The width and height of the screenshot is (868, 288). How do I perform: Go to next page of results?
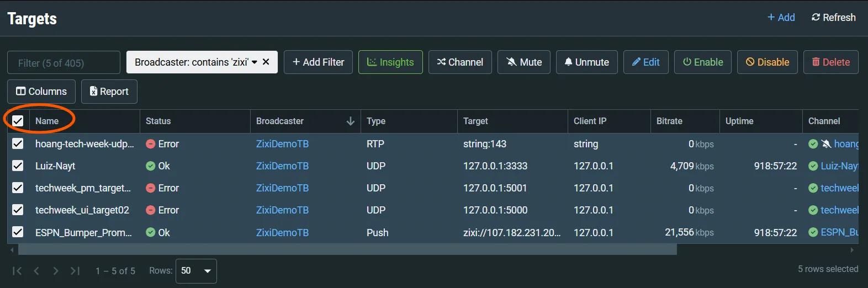pyautogui.click(x=55, y=271)
